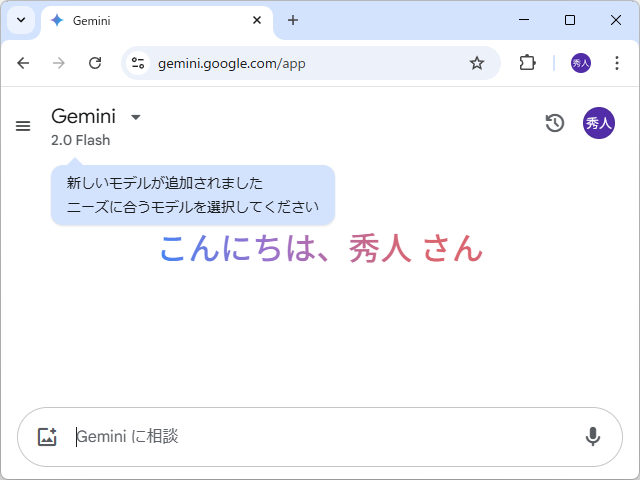Go back with the browser back arrow
Image resolution: width=640 pixels, height=480 pixels.
click(23, 63)
